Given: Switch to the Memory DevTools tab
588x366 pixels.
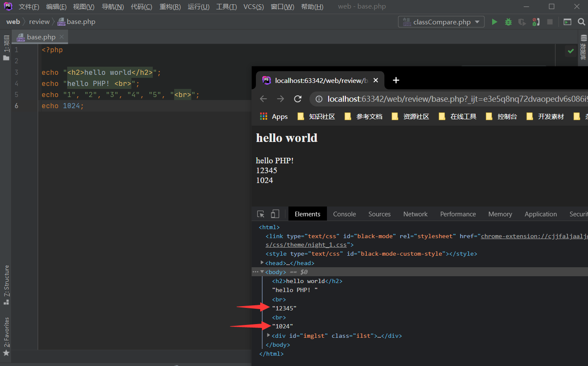Looking at the screenshot, I should 500,214.
